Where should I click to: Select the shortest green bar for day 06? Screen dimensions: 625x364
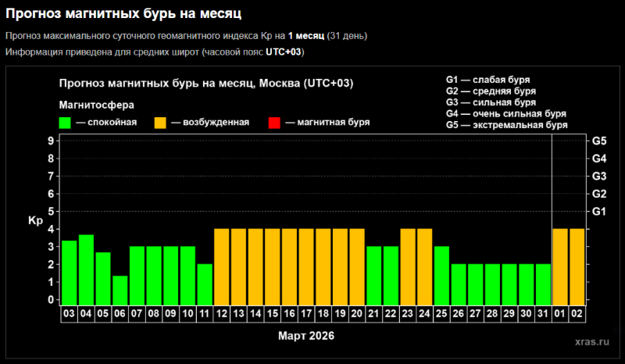pyautogui.click(x=120, y=291)
